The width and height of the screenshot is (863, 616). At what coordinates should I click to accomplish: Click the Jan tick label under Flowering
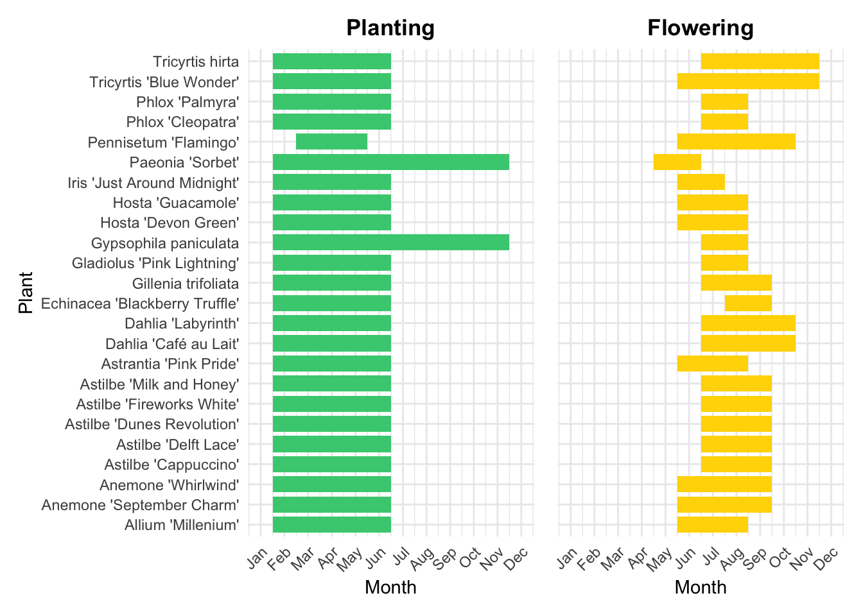[x=566, y=558]
